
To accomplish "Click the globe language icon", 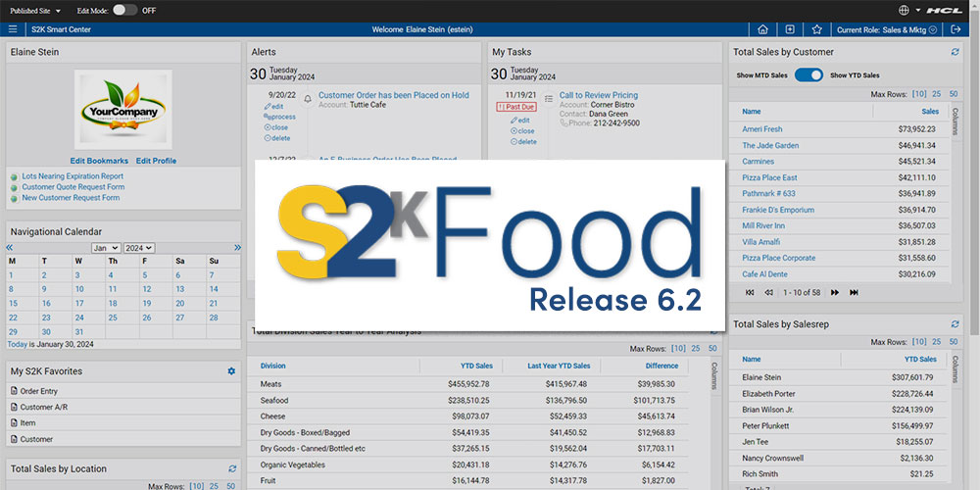I will [904, 10].
